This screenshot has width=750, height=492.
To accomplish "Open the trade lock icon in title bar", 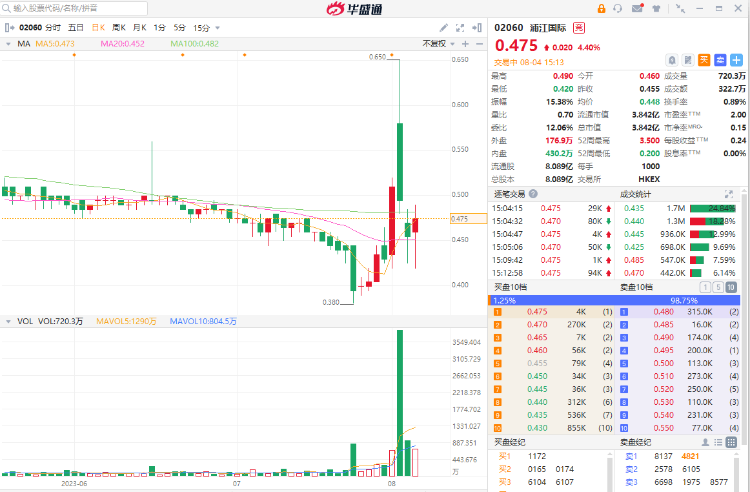I will (601, 9).
